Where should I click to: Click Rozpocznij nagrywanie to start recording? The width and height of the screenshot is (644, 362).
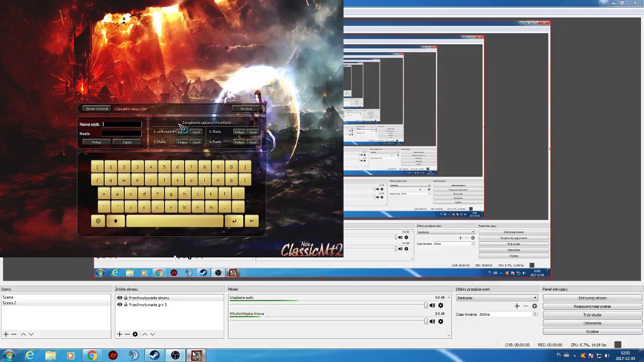coord(592,306)
